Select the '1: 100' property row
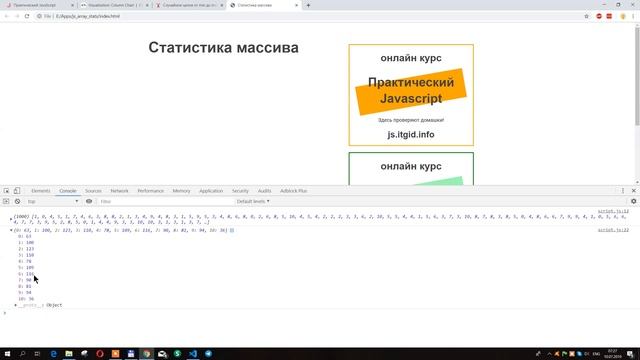This screenshot has width=640, height=360. [x=26, y=242]
